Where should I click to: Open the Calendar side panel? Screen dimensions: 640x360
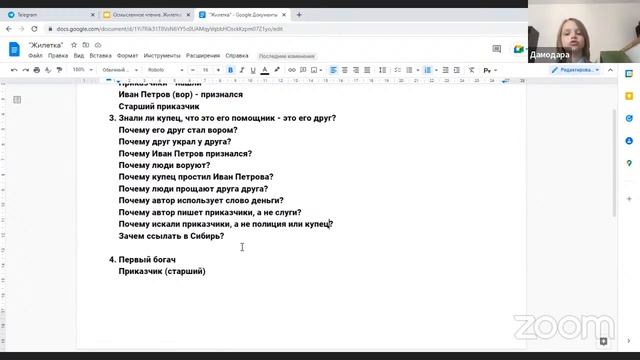[x=629, y=74]
